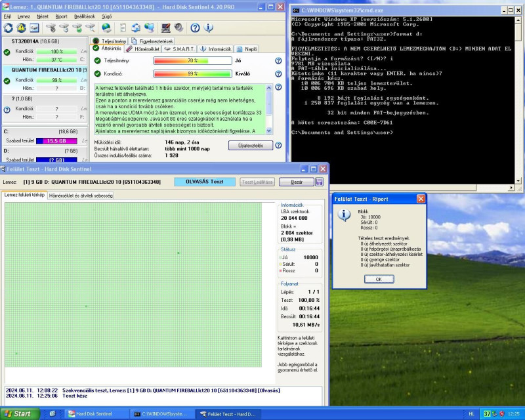525x420 pixels.
Task: Open the Napló tab
Action: point(247,49)
